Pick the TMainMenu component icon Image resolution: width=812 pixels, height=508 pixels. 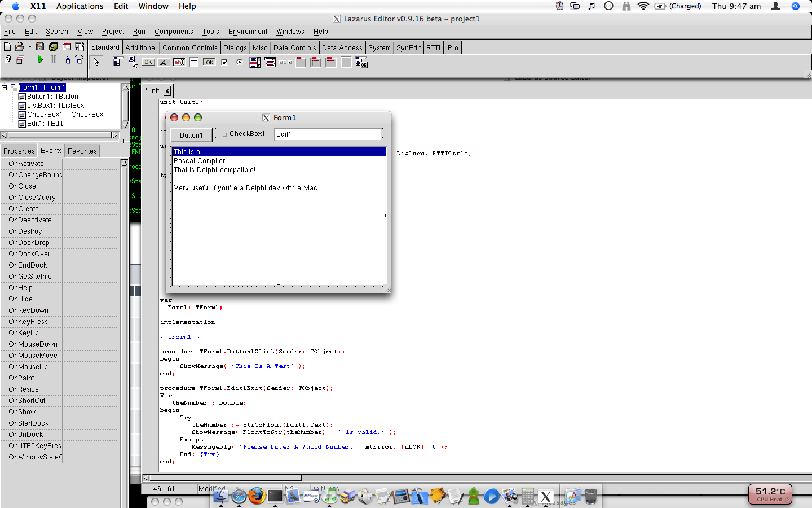pos(118,62)
